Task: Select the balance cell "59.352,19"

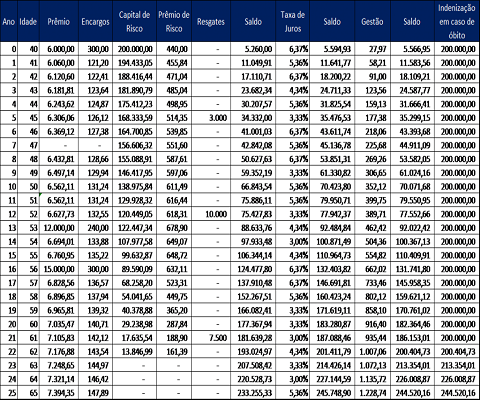Action: [257, 173]
